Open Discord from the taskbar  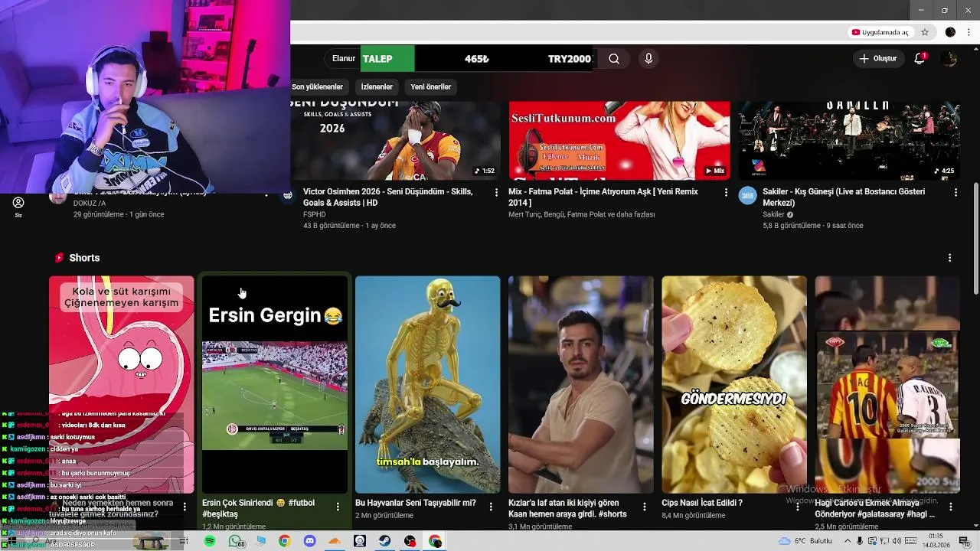[309, 541]
